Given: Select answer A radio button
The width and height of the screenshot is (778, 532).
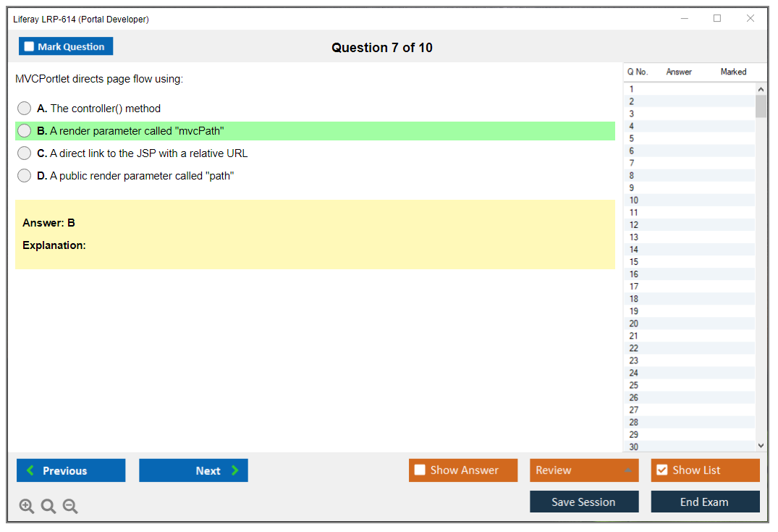Looking at the screenshot, I should [x=25, y=109].
